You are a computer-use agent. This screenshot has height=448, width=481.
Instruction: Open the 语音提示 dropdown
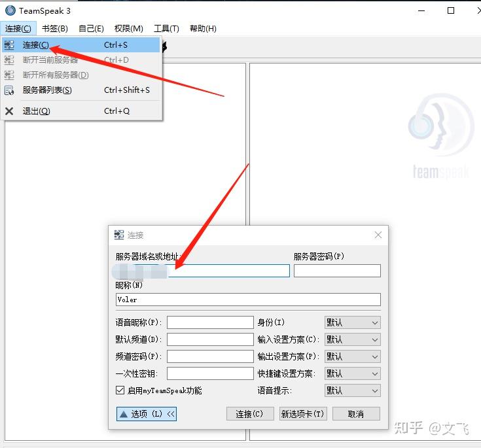click(x=353, y=390)
